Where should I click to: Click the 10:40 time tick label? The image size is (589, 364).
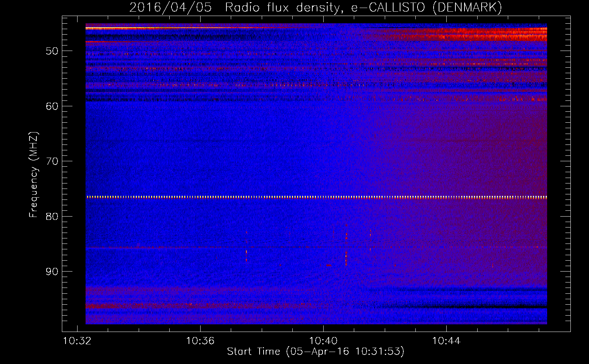click(323, 341)
